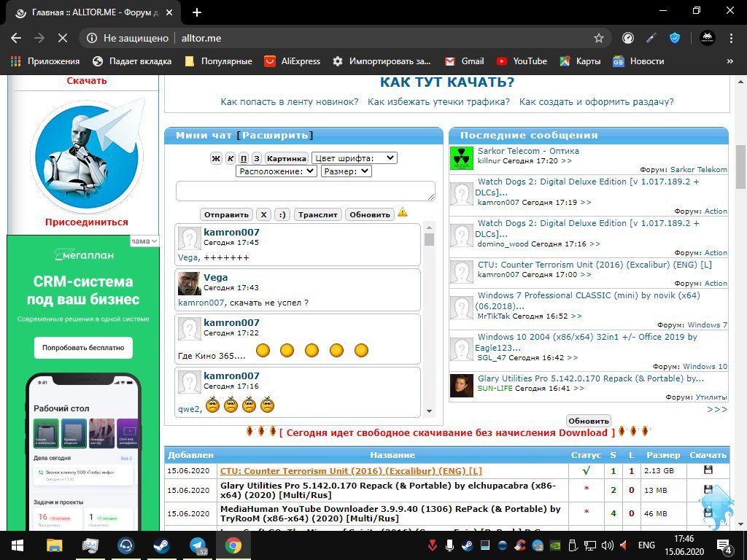This screenshot has width=747, height=560.
Task: Open the Gmail bookmark
Action: tap(465, 61)
